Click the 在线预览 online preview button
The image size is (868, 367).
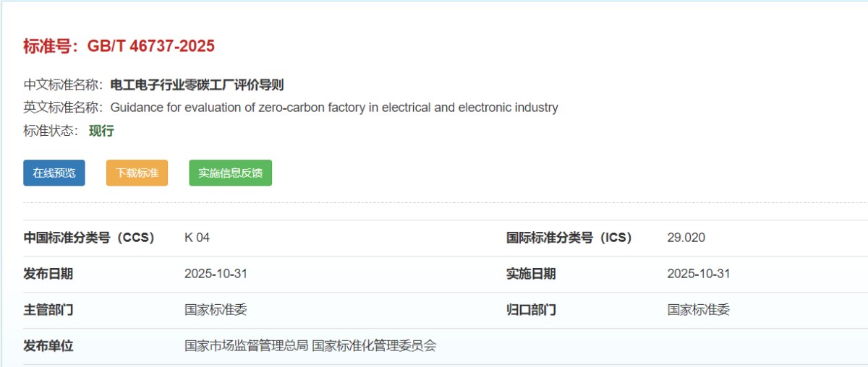click(54, 173)
